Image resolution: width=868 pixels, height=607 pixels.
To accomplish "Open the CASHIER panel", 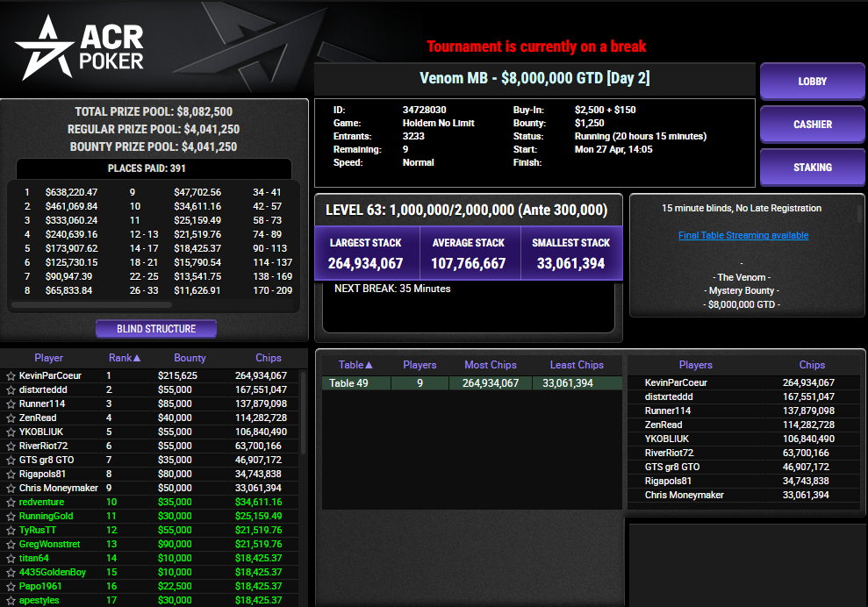I will coord(812,125).
